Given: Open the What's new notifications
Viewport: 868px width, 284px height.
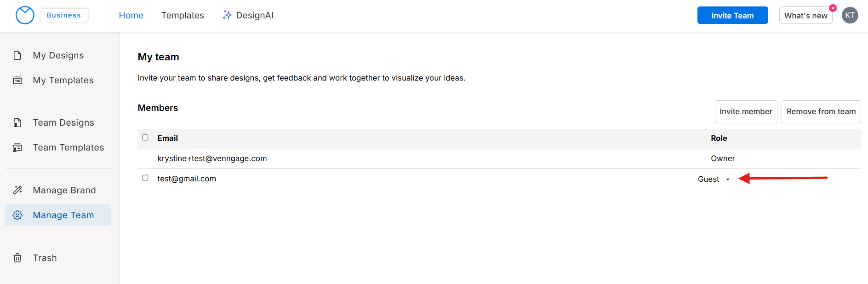Looking at the screenshot, I should coord(805,16).
